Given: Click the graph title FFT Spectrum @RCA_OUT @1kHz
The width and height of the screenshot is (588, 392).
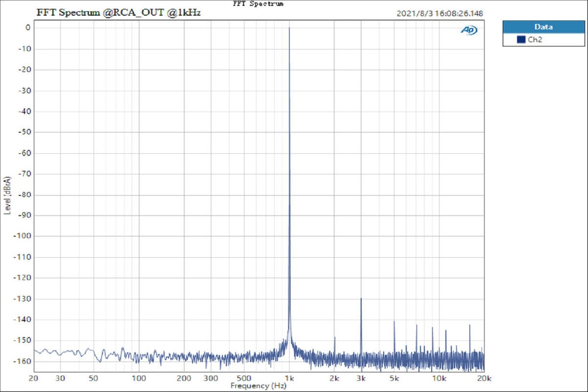Looking at the screenshot, I should click(119, 13).
